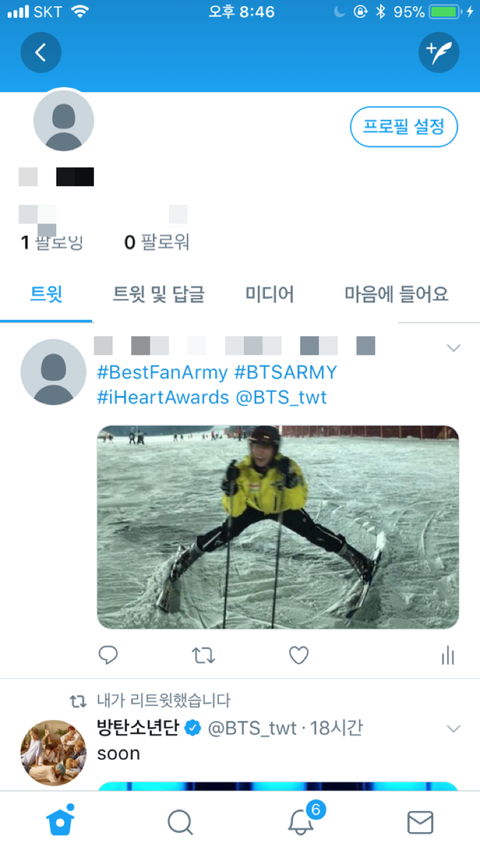The width and height of the screenshot is (480, 854).
Task: View tweet activity analytics icon
Action: coord(448,655)
